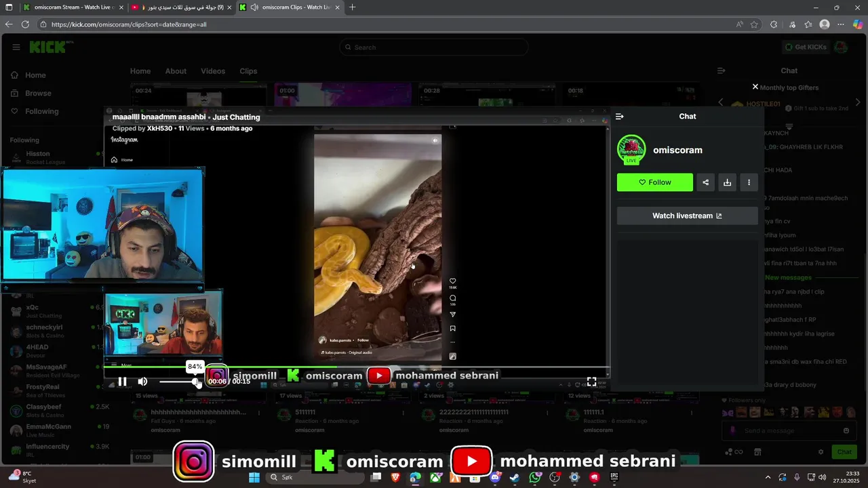The height and width of the screenshot is (488, 868).
Task: Open omiscoram's profile avatar in clip panel
Action: [x=631, y=150]
